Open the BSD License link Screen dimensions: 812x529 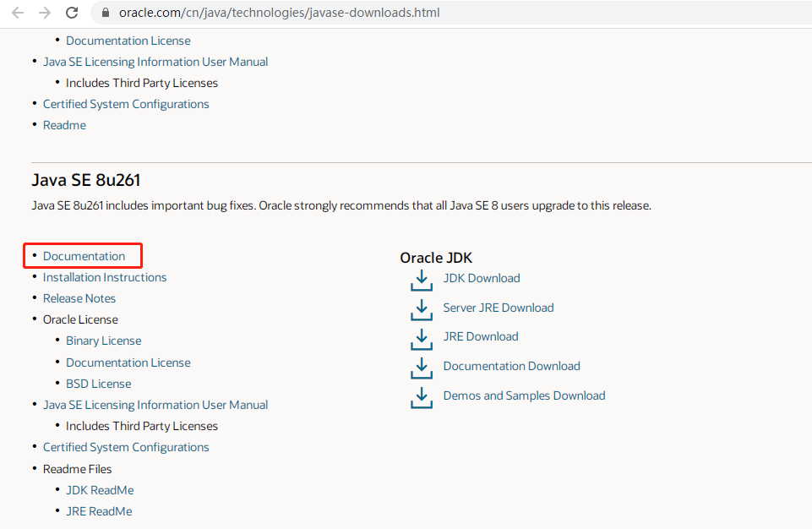(98, 384)
